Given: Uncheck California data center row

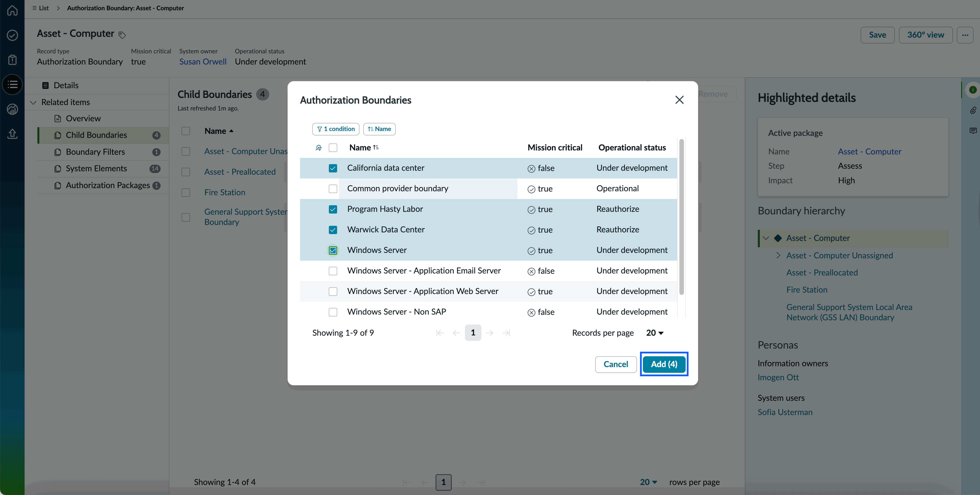Looking at the screenshot, I should coord(333,168).
